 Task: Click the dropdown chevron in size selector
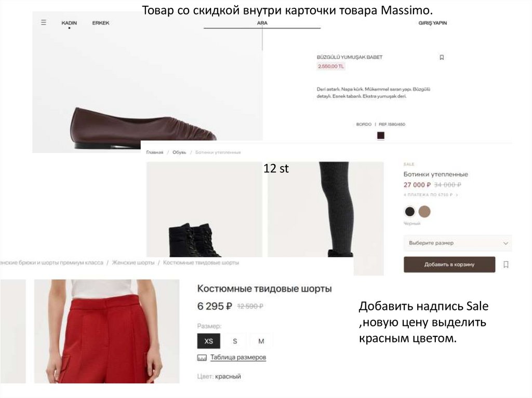tap(506, 243)
